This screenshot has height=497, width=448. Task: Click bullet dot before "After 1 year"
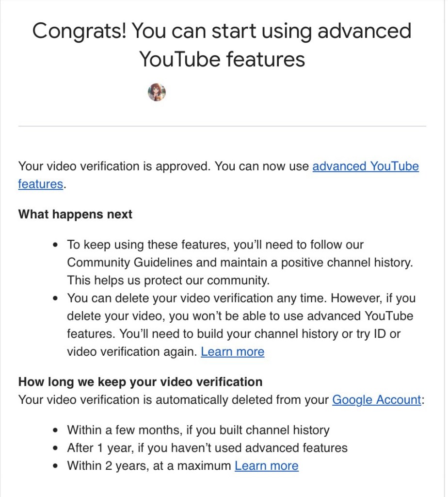coord(57,448)
